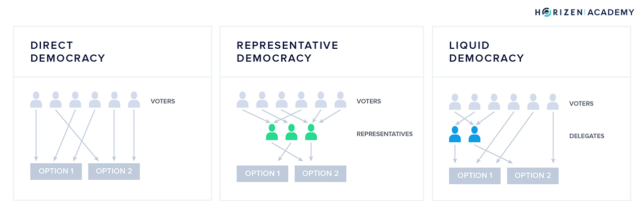Image resolution: width=644 pixels, height=213 pixels.
Task: Choose Option 2 in Representative Democracy panel
Action: [x=320, y=173]
